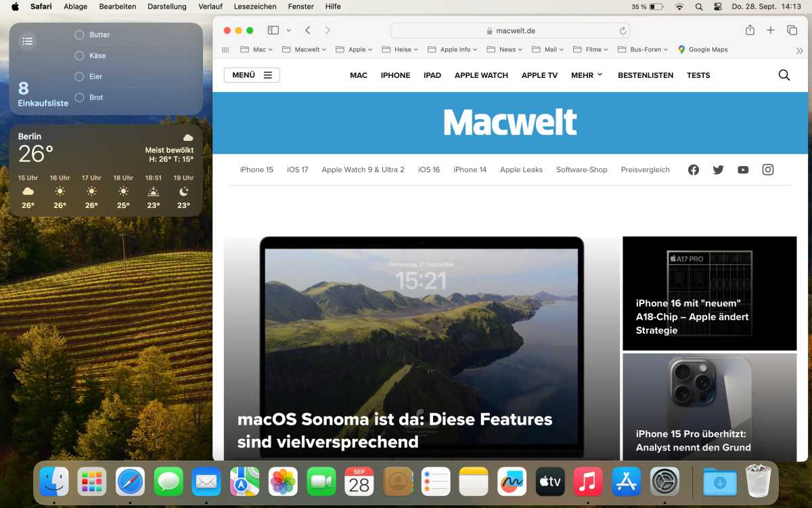Open Macwelt's Instagram icon
812x508 pixels.
pyautogui.click(x=767, y=169)
